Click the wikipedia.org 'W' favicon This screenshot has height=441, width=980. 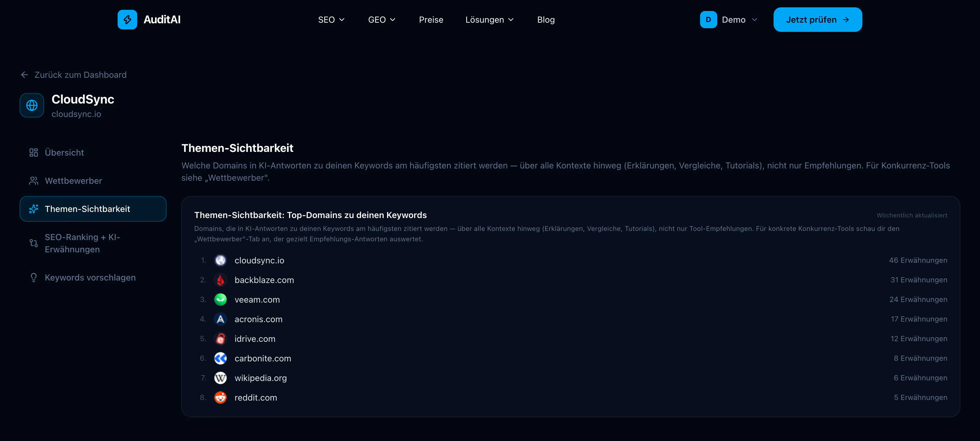220,378
